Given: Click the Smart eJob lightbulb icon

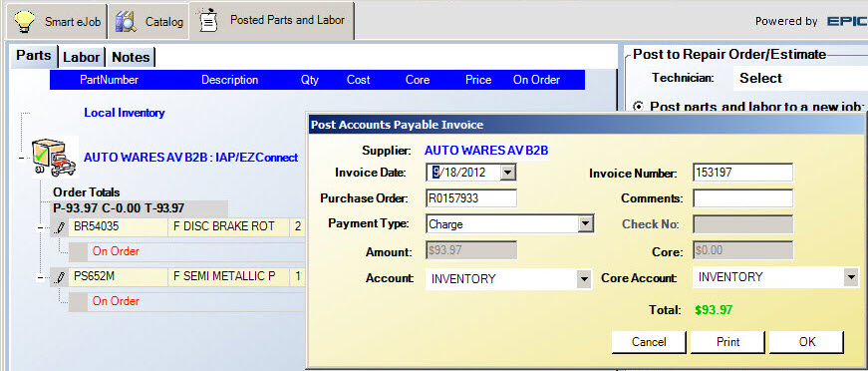Looking at the screenshot, I should [23, 21].
